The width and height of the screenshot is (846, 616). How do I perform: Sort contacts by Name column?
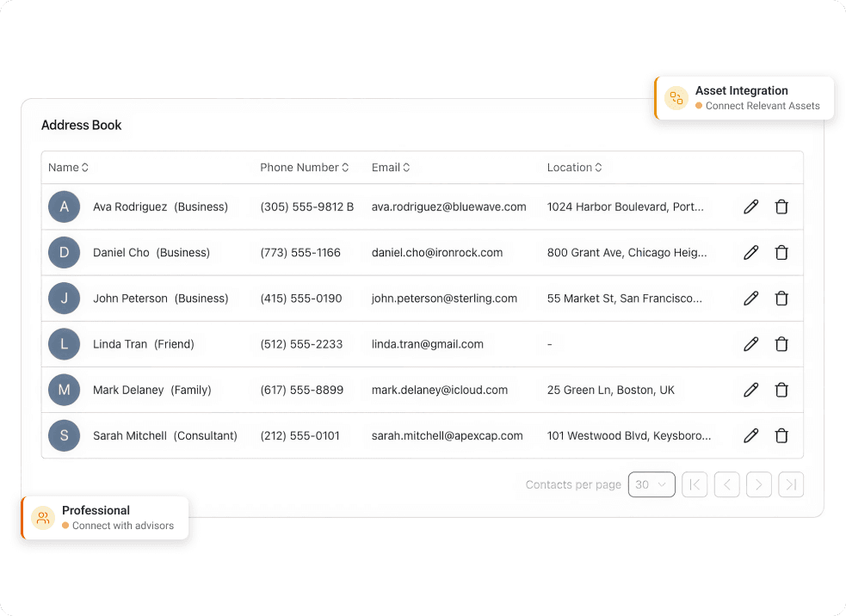click(69, 168)
